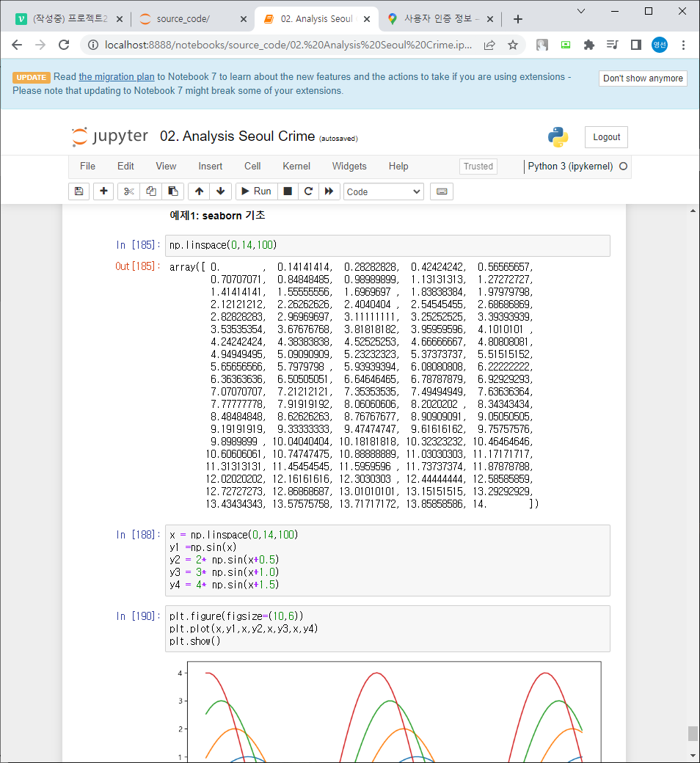Interrupt the kernel stop icon

(288, 191)
